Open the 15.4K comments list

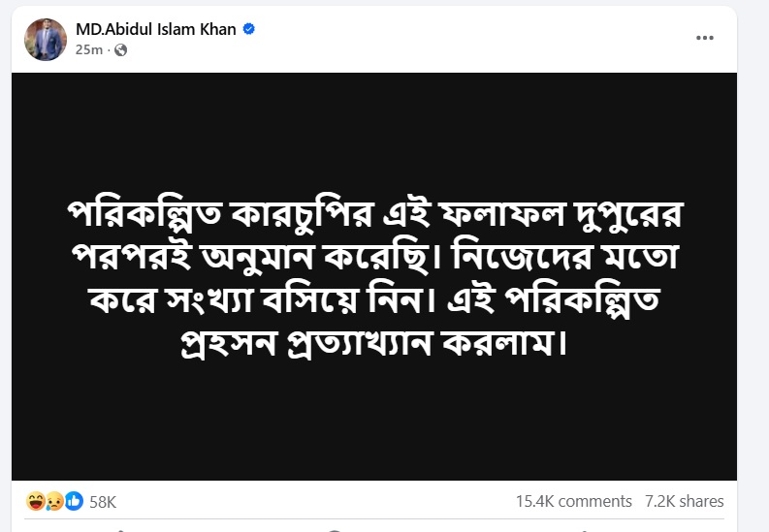[574, 501]
